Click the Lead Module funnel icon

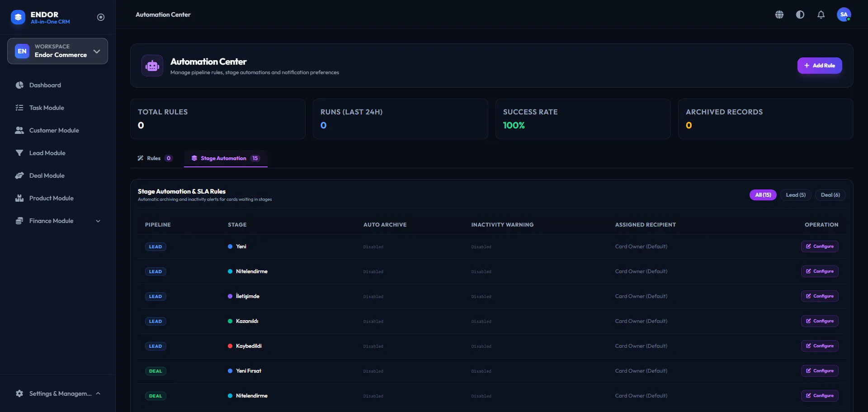[x=19, y=153]
